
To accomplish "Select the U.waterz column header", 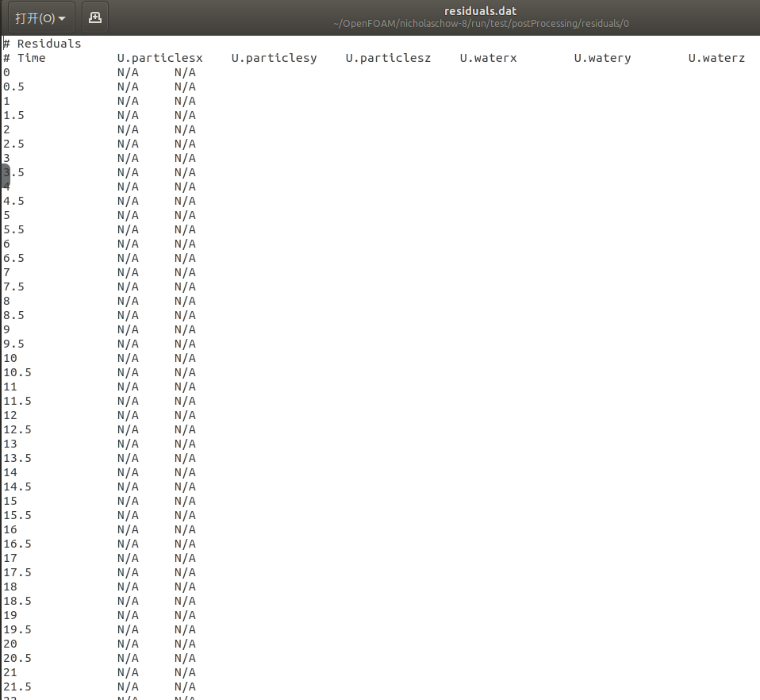I will [716, 58].
